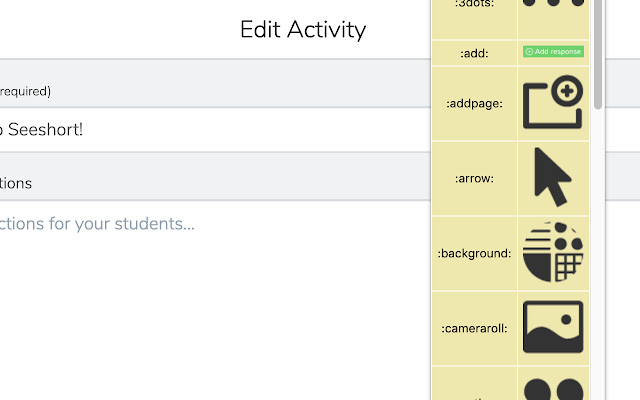Click the activity name field containing Seeshort!
Screen dimensions: 640x400
(x=200, y=130)
